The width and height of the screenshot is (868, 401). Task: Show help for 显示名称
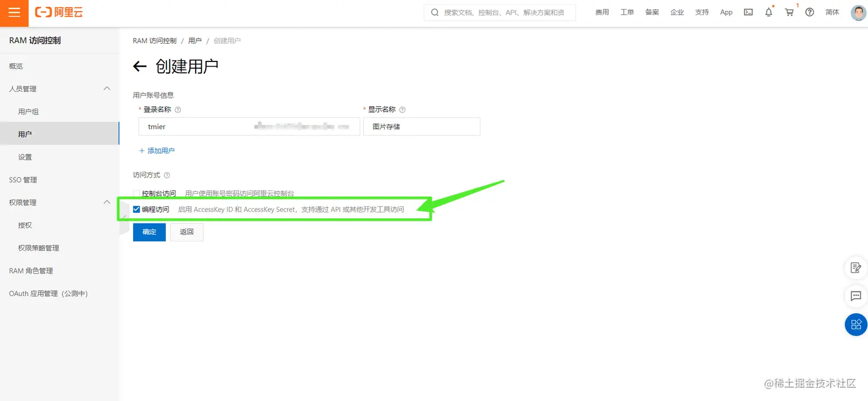tap(402, 110)
